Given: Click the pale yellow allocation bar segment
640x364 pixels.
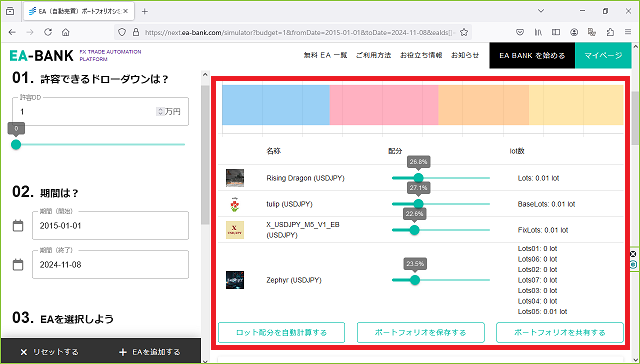Looking at the screenshot, I should point(576,105).
